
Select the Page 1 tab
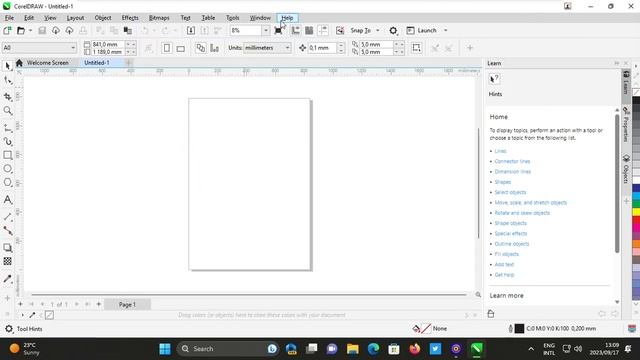pos(127,304)
